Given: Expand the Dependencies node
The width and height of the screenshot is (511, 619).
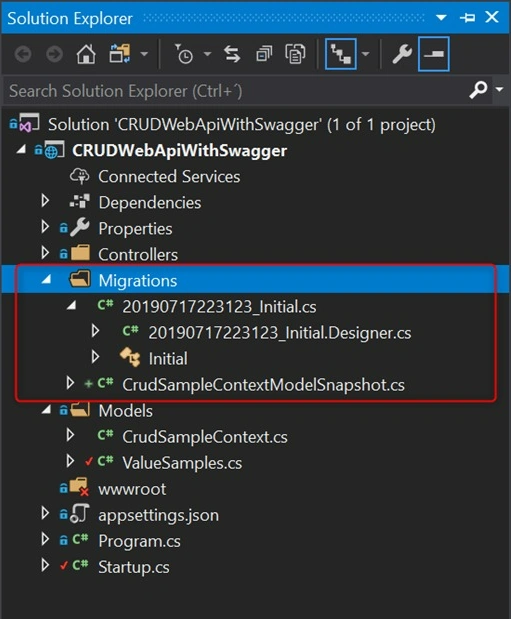Looking at the screenshot, I should tap(45, 201).
